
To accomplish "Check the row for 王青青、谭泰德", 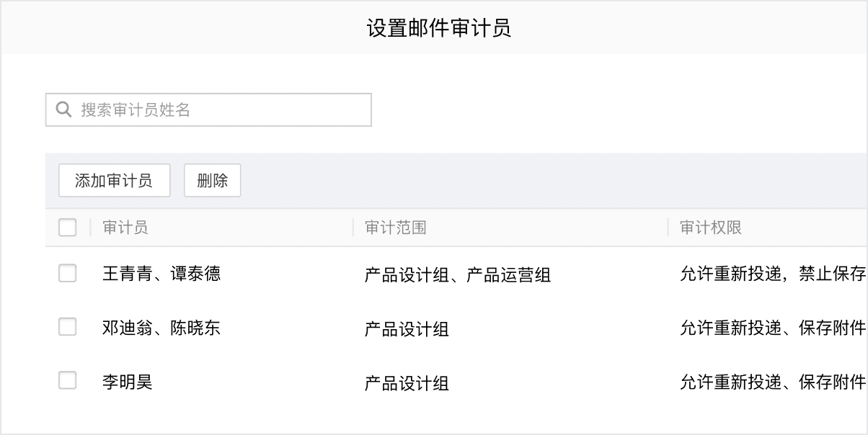I will pyautogui.click(x=67, y=273).
